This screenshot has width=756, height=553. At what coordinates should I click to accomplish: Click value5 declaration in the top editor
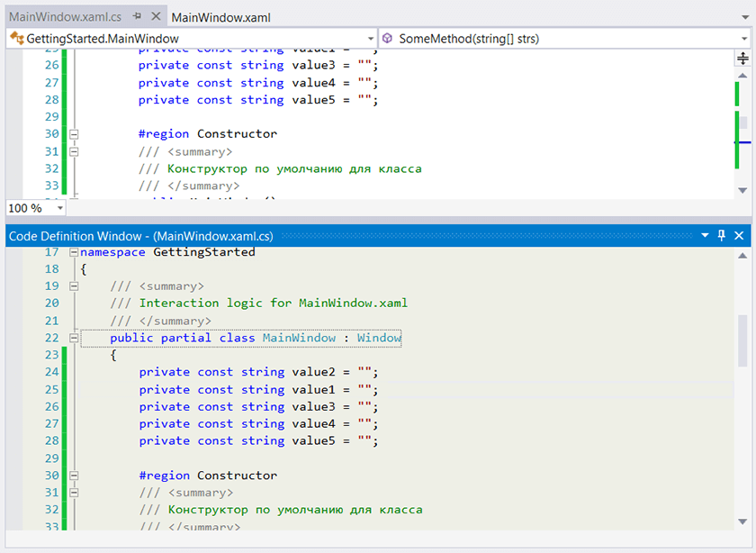(258, 100)
